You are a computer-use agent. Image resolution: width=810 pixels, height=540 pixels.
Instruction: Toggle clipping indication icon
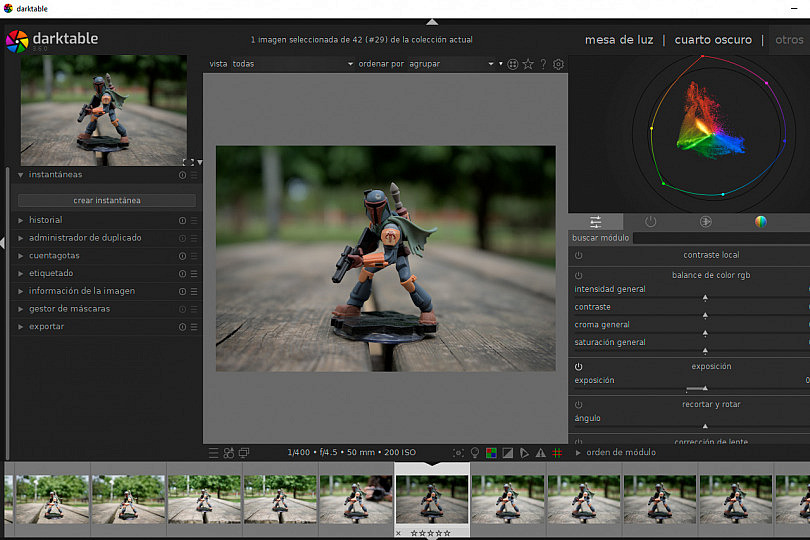tap(508, 453)
